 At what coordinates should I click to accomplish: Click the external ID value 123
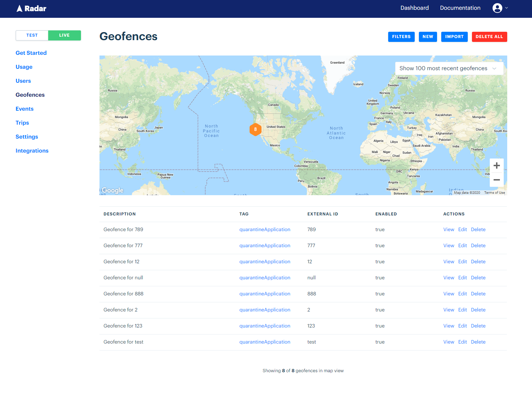tap(311, 326)
